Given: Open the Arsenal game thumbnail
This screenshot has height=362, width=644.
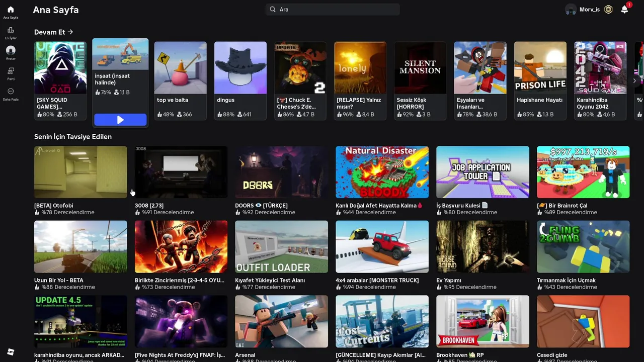Looking at the screenshot, I should tap(281, 321).
